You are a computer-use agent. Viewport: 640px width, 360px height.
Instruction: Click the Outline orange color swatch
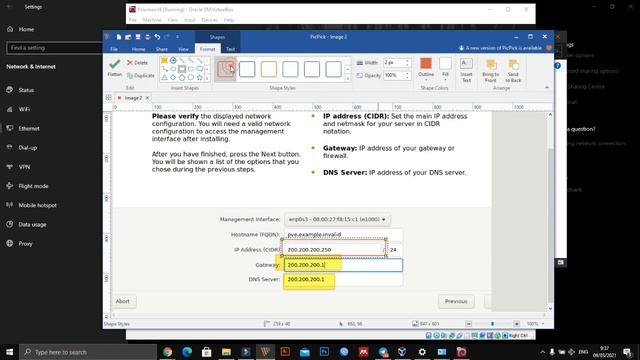[x=426, y=64]
